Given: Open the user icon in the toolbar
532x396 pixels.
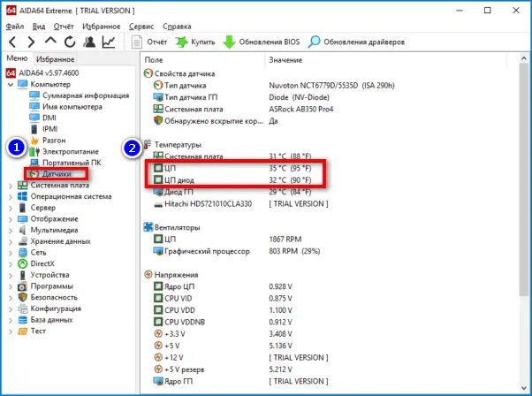Looking at the screenshot, I should point(89,42).
